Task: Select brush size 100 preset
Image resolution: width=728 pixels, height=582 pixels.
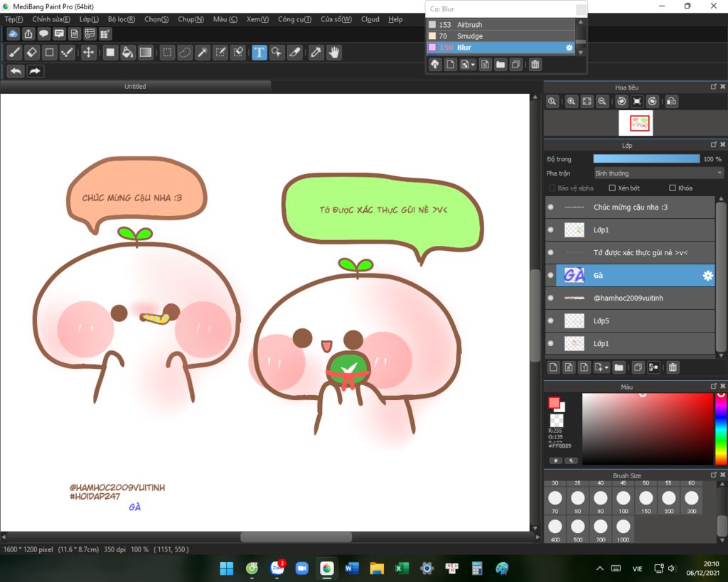Action: pyautogui.click(x=623, y=501)
